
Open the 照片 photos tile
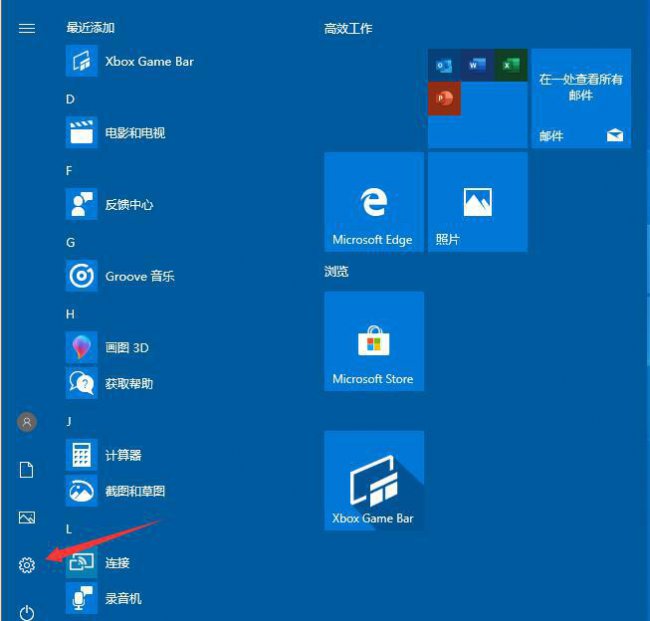478,202
